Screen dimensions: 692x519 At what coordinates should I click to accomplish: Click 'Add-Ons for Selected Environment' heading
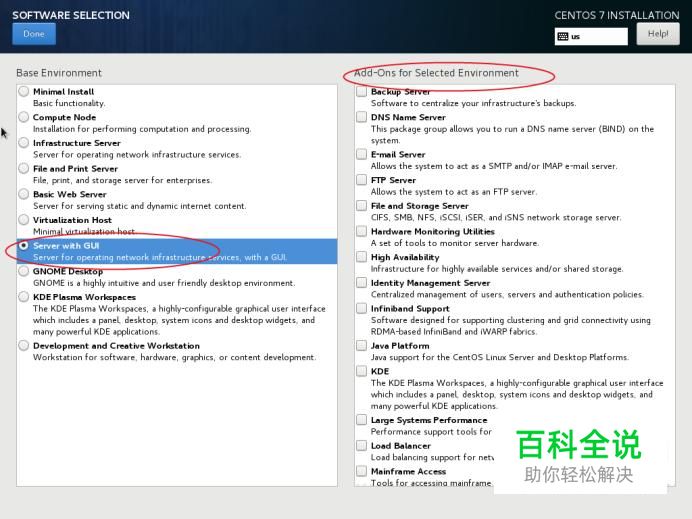pyautogui.click(x=436, y=73)
